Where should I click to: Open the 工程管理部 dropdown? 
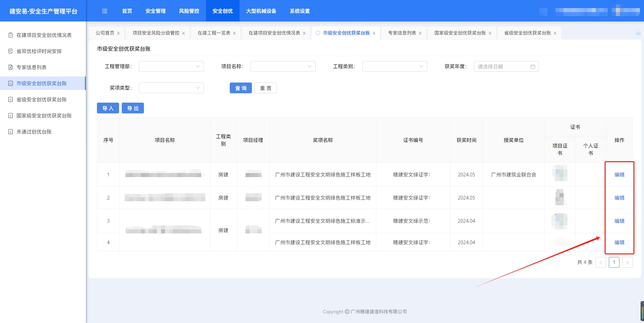[171, 66]
